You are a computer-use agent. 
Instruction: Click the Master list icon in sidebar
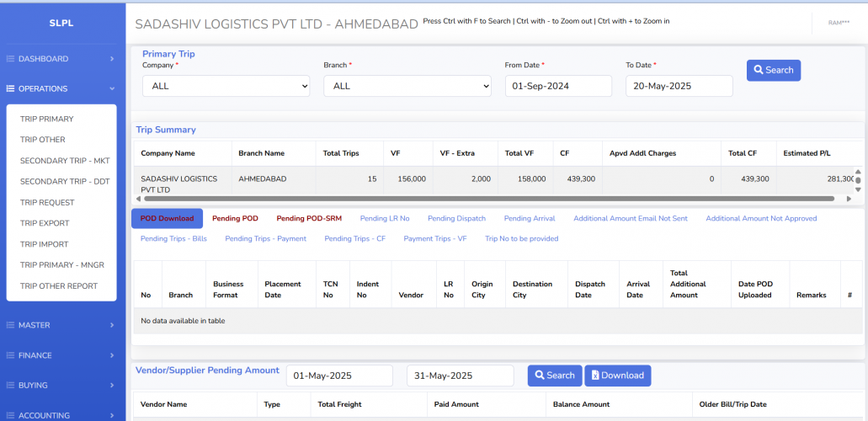click(x=10, y=325)
